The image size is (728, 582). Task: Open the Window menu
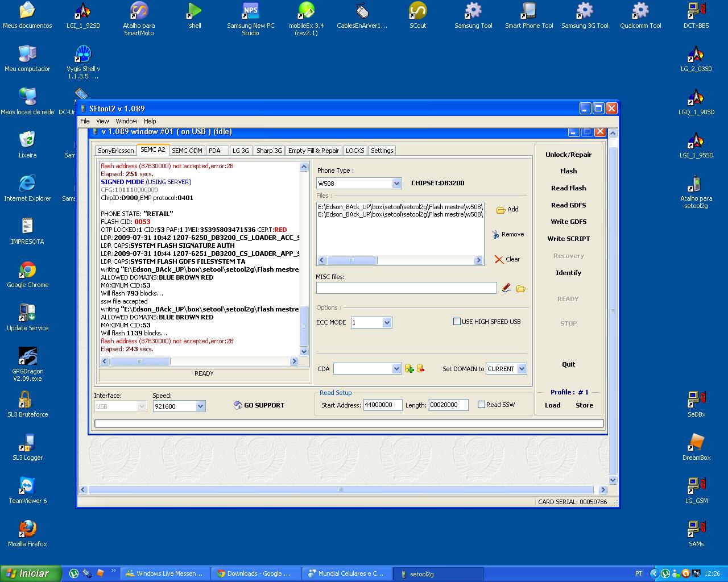(x=126, y=121)
